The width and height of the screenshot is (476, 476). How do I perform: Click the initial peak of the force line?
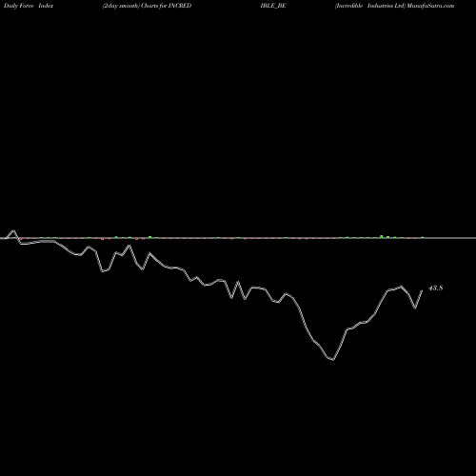click(13, 231)
